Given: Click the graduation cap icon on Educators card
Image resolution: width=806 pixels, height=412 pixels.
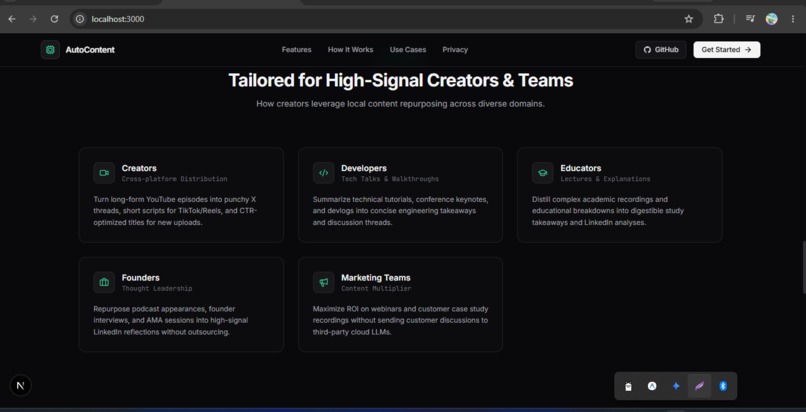Looking at the screenshot, I should coord(543,173).
